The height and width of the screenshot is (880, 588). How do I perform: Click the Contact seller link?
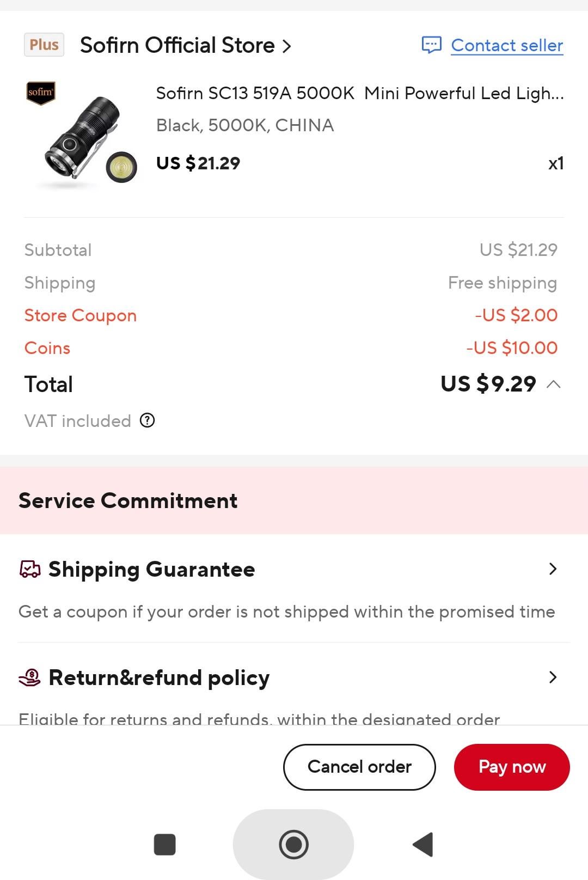(507, 45)
